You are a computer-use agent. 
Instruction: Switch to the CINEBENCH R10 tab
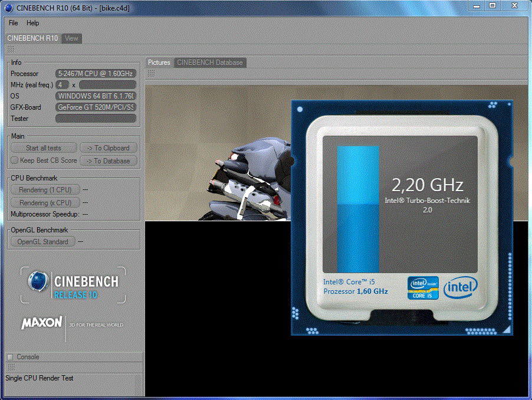pyautogui.click(x=32, y=38)
